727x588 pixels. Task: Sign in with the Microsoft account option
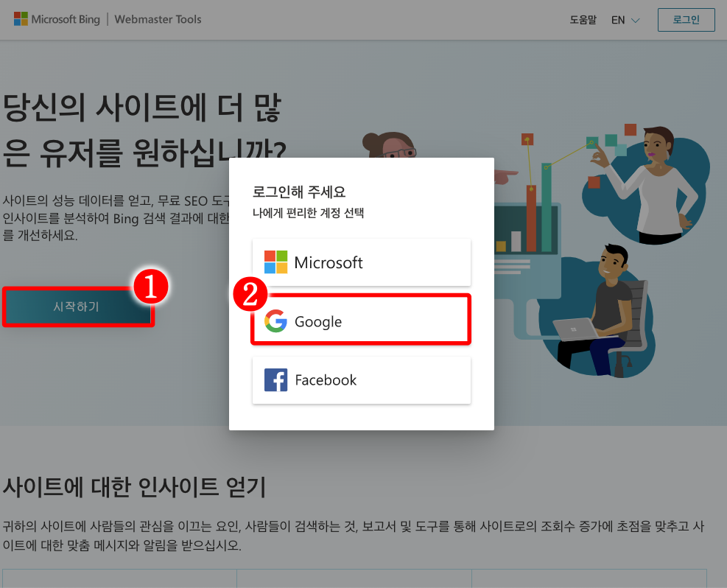tap(361, 262)
